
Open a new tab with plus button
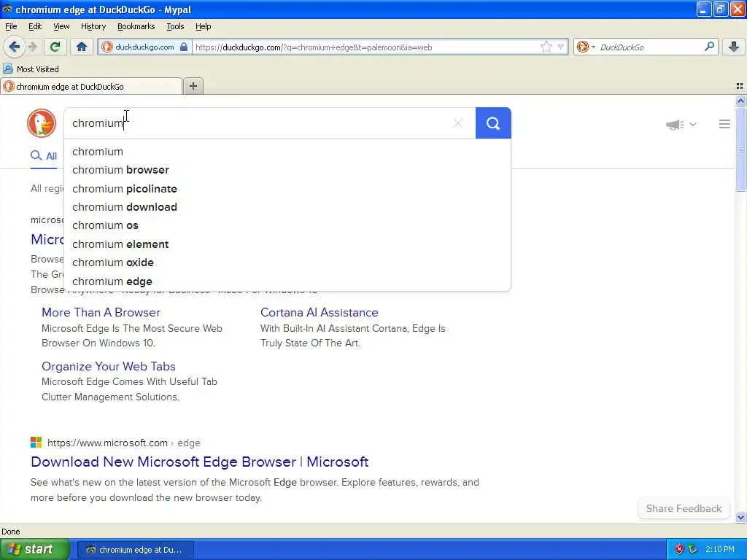coord(193,86)
